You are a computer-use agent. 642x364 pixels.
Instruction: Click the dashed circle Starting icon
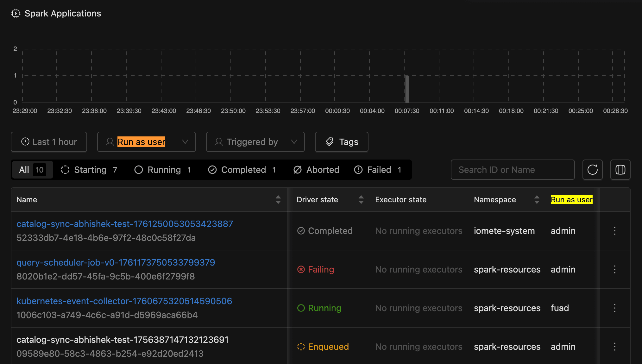click(65, 170)
